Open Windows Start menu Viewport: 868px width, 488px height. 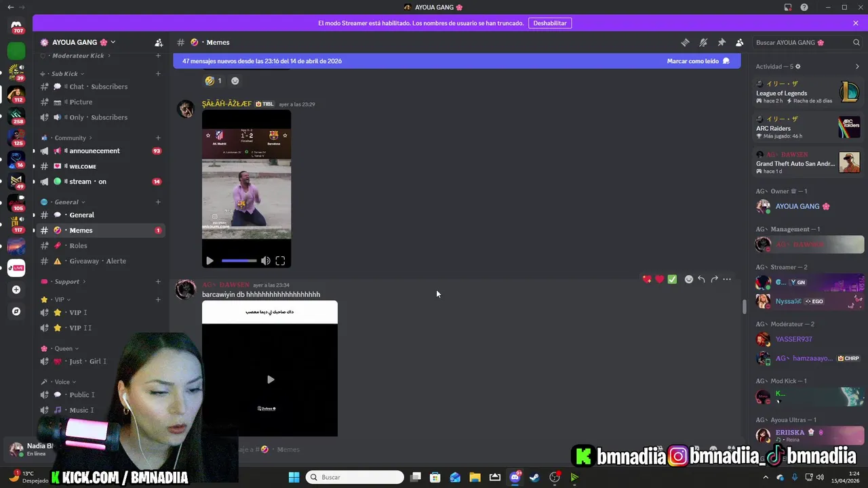coord(294,477)
